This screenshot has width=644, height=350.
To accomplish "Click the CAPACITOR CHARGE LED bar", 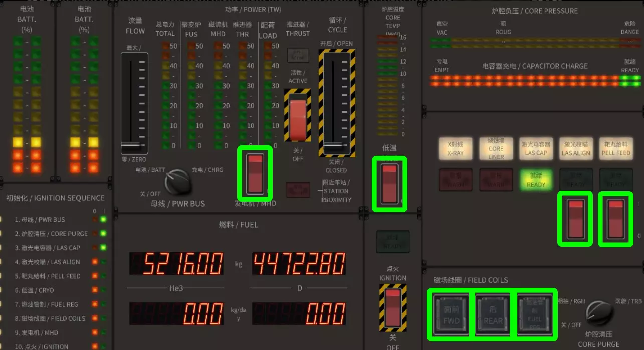I will coord(535,81).
